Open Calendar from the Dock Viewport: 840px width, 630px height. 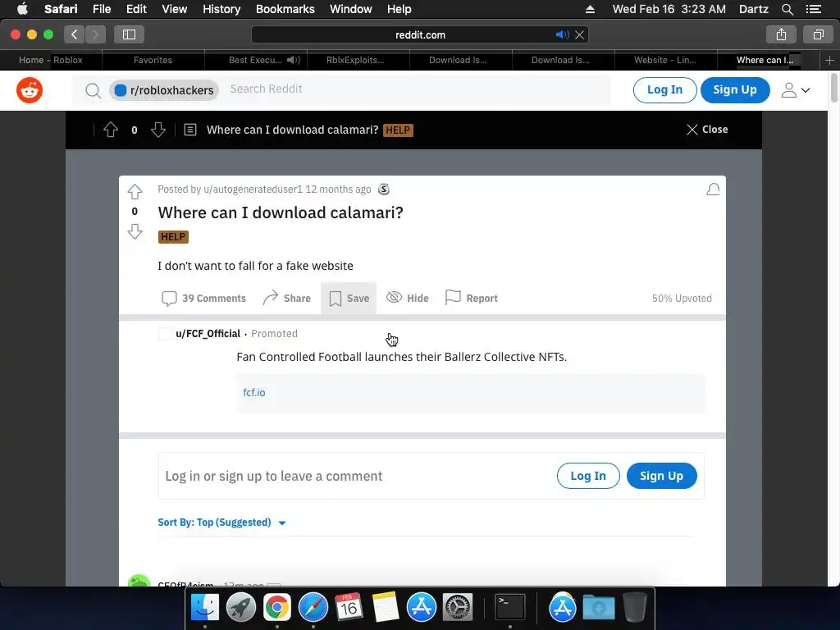pyautogui.click(x=349, y=608)
